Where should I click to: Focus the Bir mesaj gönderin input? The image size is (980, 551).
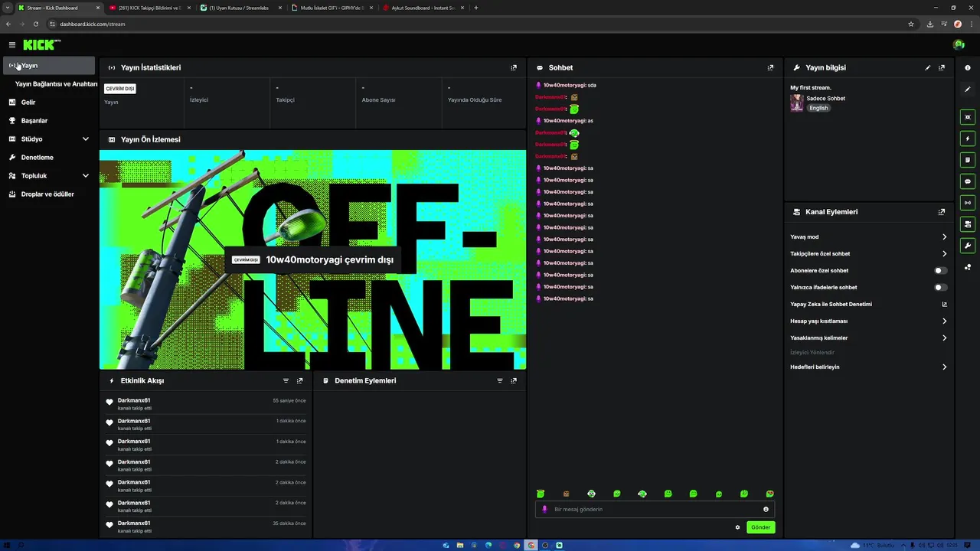[655, 510]
